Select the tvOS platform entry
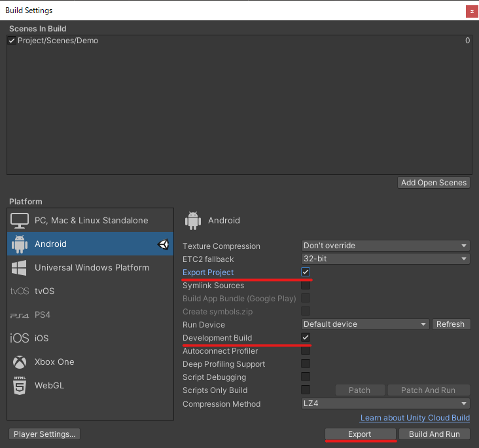The image size is (479, 448). pyautogui.click(x=90, y=291)
